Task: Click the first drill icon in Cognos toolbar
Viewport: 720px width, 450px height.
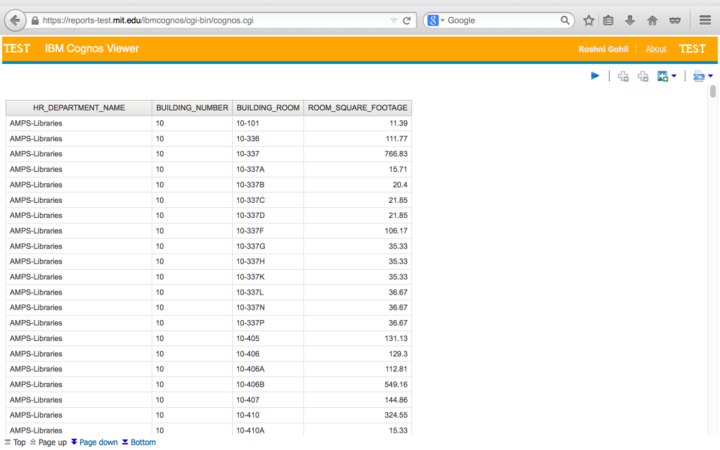Action: [x=623, y=76]
